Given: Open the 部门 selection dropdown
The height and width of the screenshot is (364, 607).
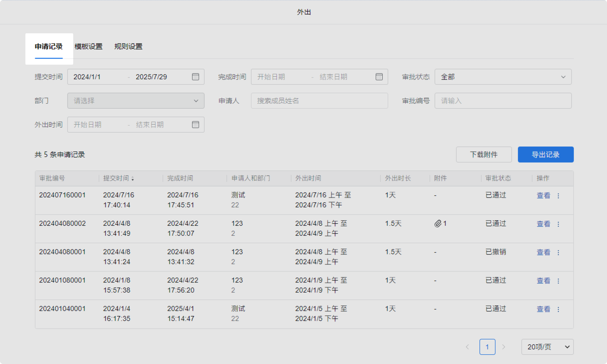Looking at the screenshot, I should [x=136, y=101].
